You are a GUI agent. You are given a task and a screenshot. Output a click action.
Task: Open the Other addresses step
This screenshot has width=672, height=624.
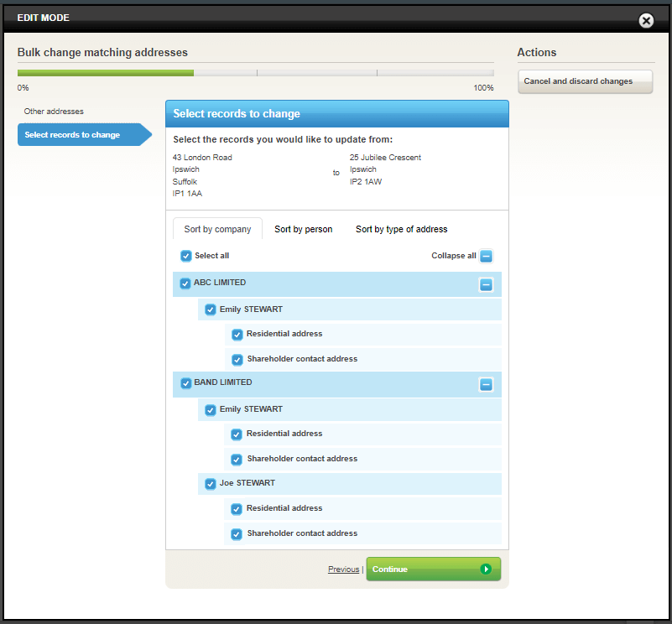coord(54,112)
